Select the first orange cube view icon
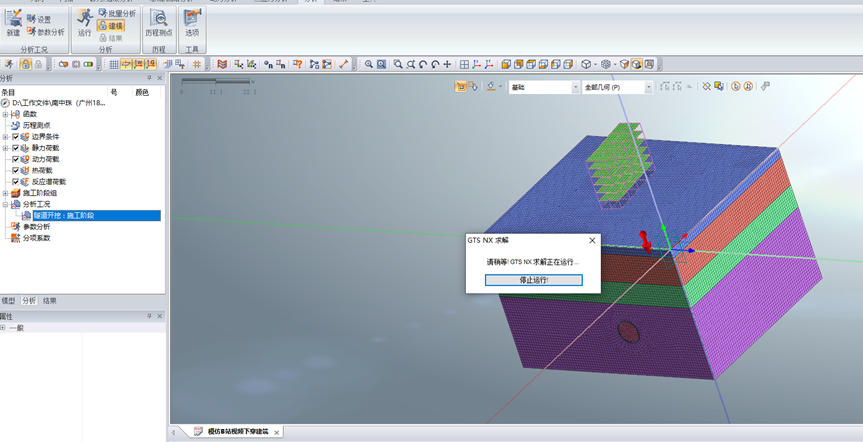 (506, 64)
